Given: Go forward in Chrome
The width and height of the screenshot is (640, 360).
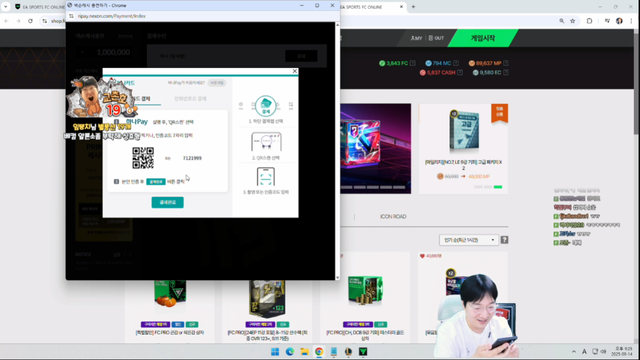Looking at the screenshot, I should click(18, 21).
